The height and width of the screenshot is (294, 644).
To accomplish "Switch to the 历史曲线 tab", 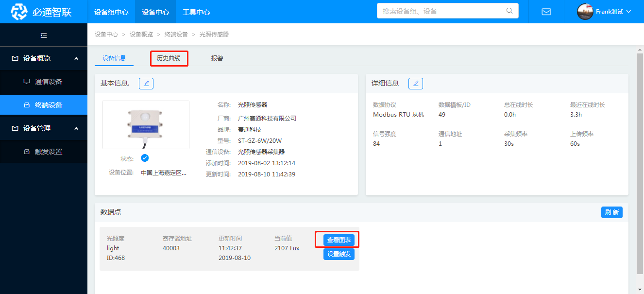I will pyautogui.click(x=168, y=58).
